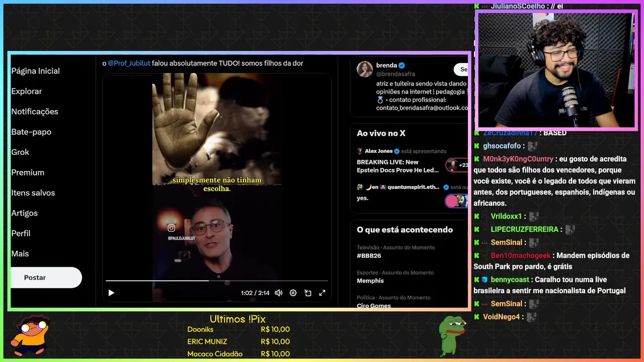Open Artigos in the sidebar
This screenshot has width=644, height=362.
[24, 213]
